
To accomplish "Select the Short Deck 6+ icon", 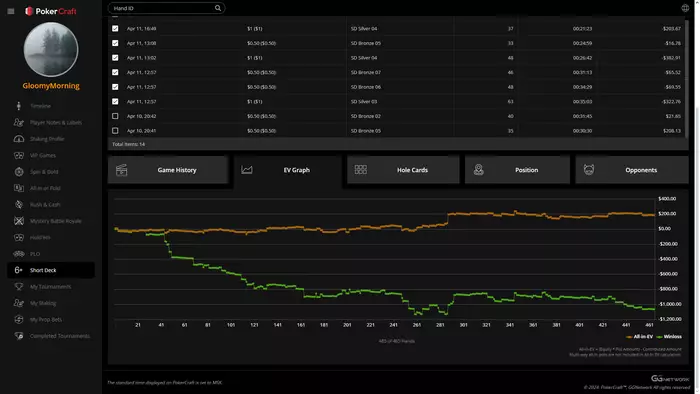I will pyautogui.click(x=18, y=270).
